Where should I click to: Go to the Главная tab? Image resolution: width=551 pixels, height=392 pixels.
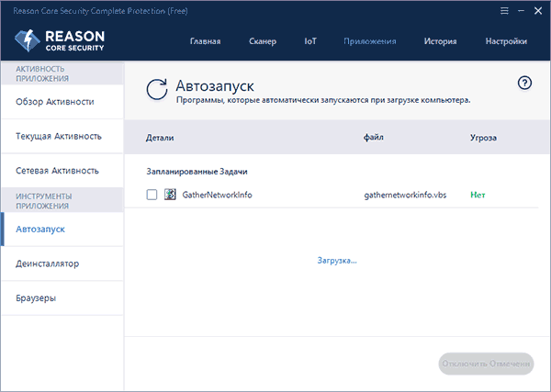(x=206, y=41)
